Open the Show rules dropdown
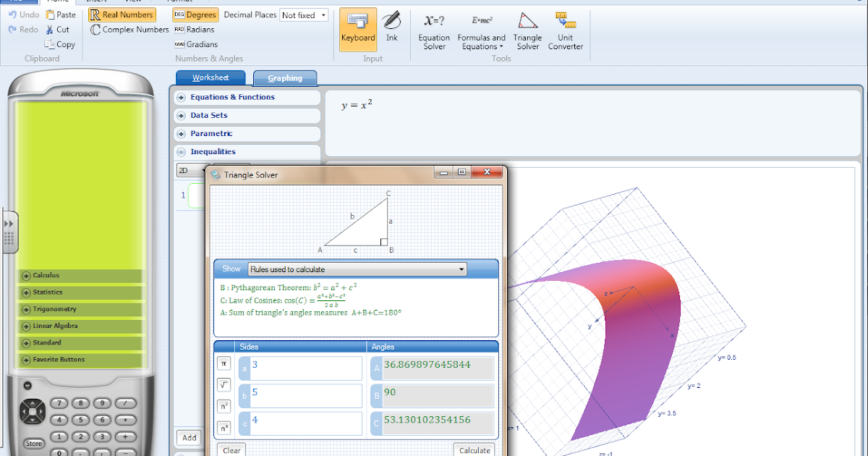The width and height of the screenshot is (868, 456). pos(357,269)
